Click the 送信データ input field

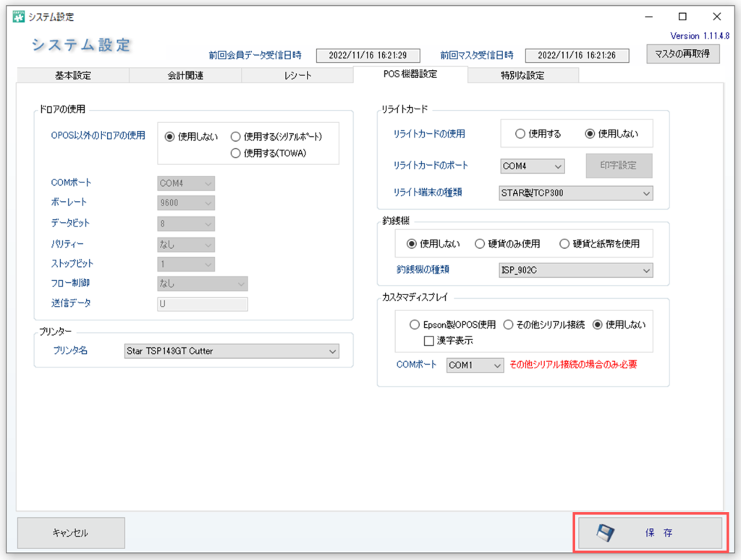point(203,304)
